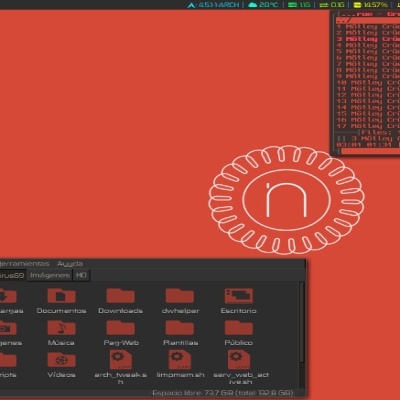Open the Ayuda menu
The width and height of the screenshot is (400, 400).
pyautogui.click(x=70, y=264)
